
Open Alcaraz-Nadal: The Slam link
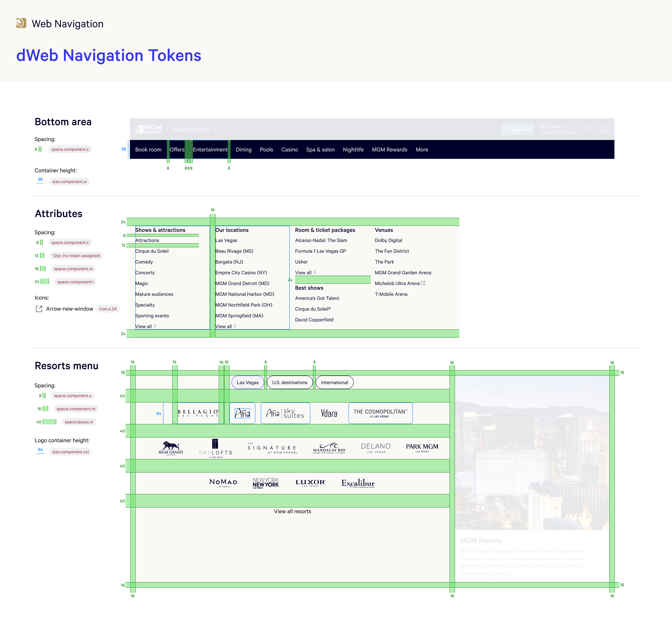point(321,240)
